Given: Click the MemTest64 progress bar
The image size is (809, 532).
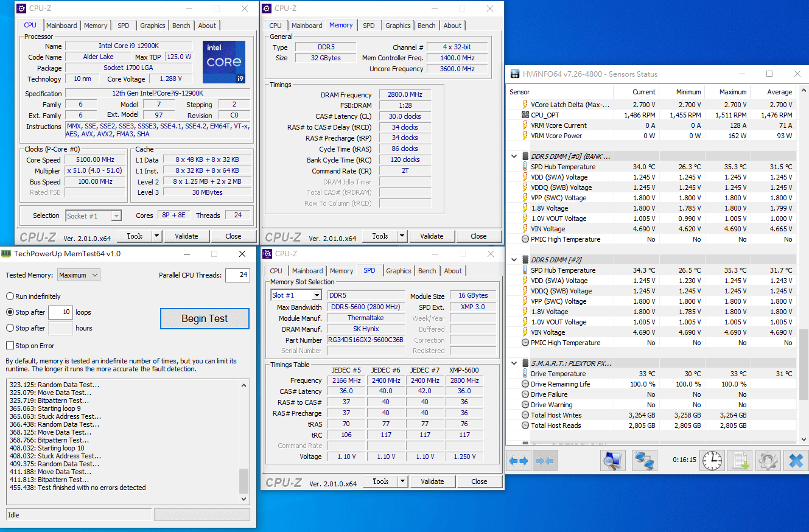Looking at the screenshot, I should tap(201, 515).
